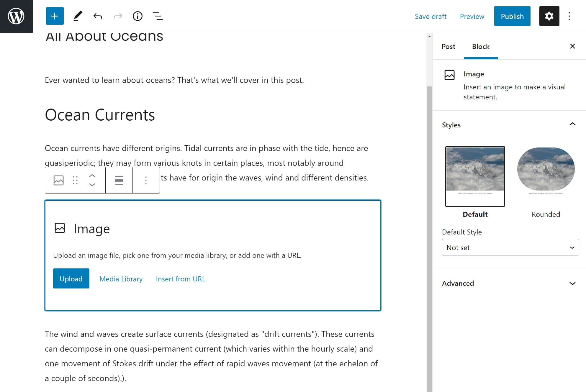Viewport: 586px width, 392px height.
Task: Open the Default Style dropdown
Action: pyautogui.click(x=510, y=247)
